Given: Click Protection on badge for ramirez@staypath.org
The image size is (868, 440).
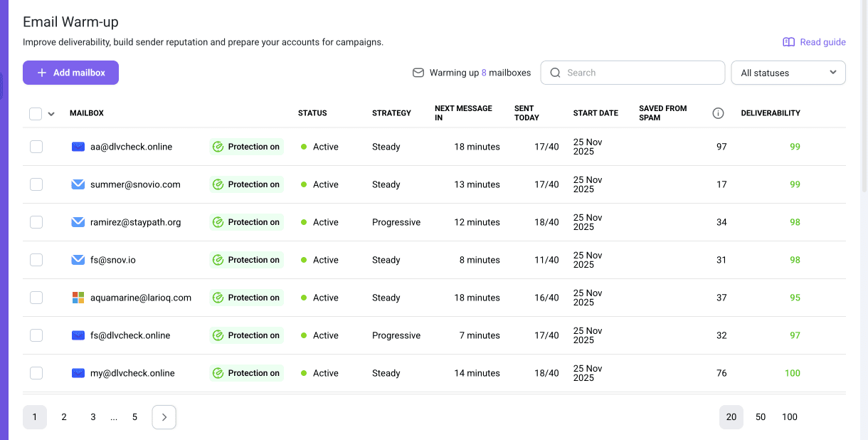Looking at the screenshot, I should (247, 222).
